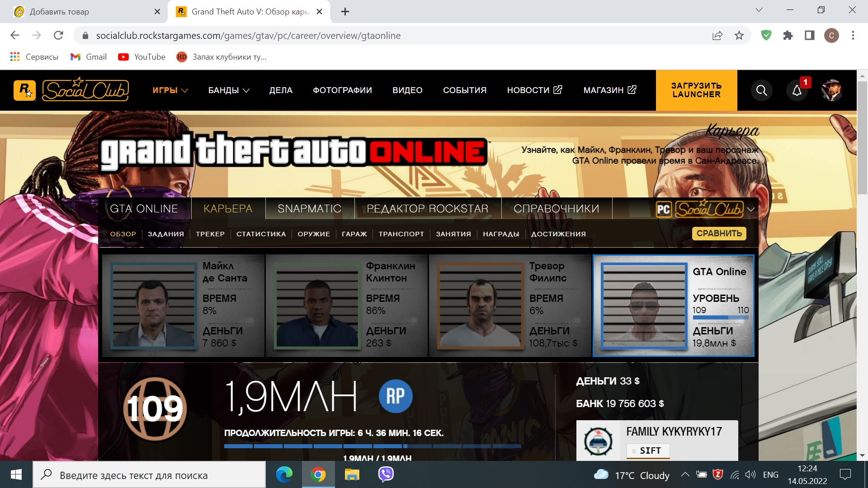The width and height of the screenshot is (868, 488).
Task: Open Viber from the taskbar
Action: coord(386,474)
